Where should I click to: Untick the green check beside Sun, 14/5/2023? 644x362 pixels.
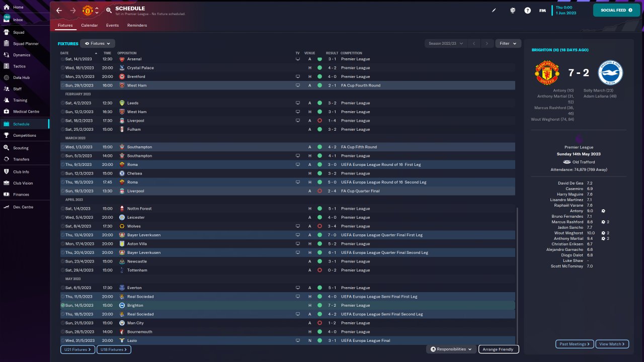63,306
